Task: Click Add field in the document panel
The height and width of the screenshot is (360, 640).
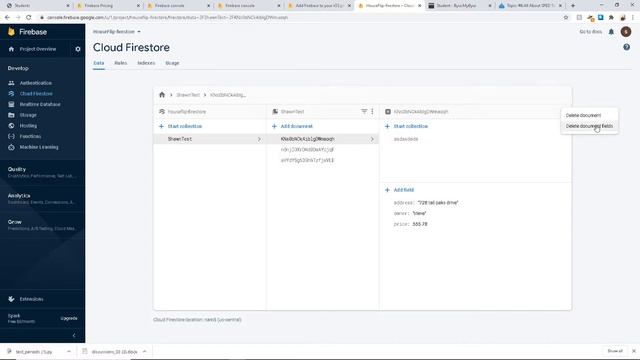Action: coord(399,190)
